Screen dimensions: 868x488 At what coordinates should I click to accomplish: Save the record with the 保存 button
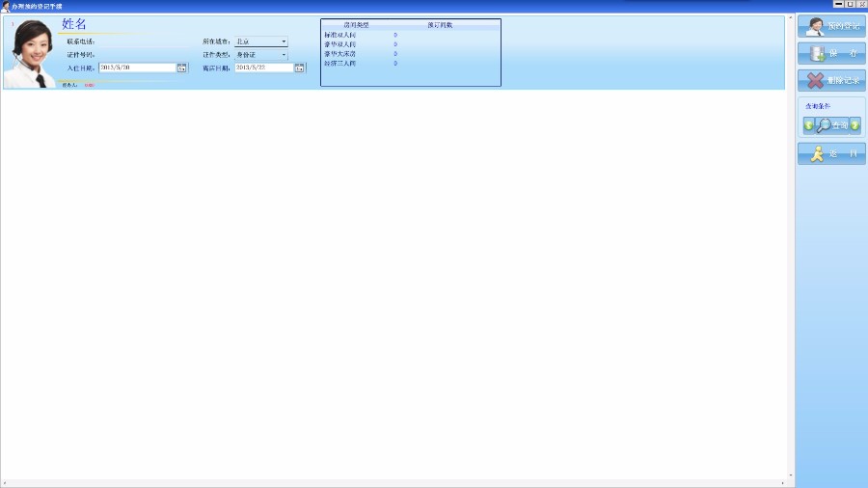click(x=831, y=53)
